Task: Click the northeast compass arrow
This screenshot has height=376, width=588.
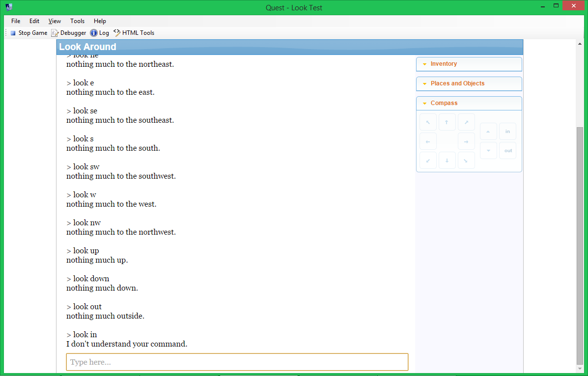Action: (466, 122)
